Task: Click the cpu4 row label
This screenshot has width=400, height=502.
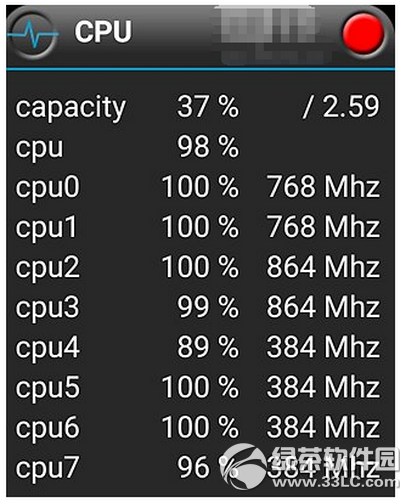Action: point(48,348)
